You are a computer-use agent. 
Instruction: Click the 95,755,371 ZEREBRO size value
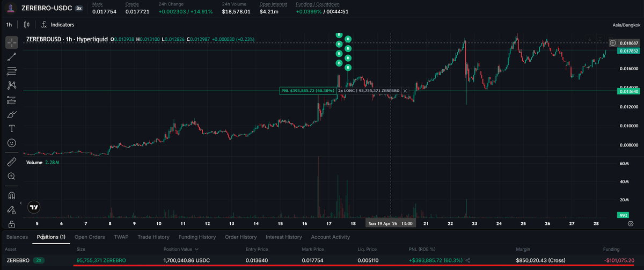click(x=101, y=260)
